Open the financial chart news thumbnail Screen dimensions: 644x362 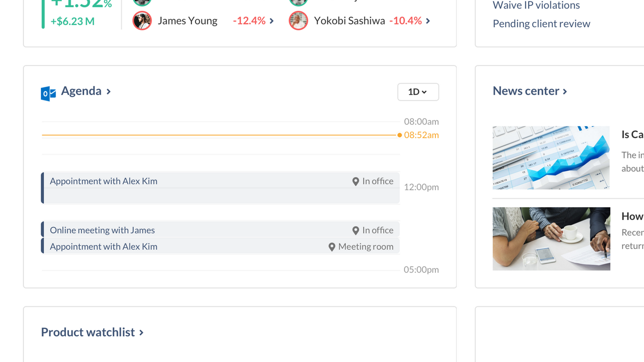pos(551,158)
